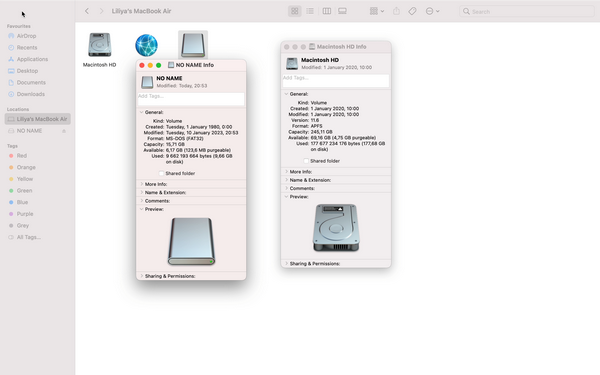Click the APFS format value
Image resolution: width=600 pixels, height=375 pixels.
(316, 126)
